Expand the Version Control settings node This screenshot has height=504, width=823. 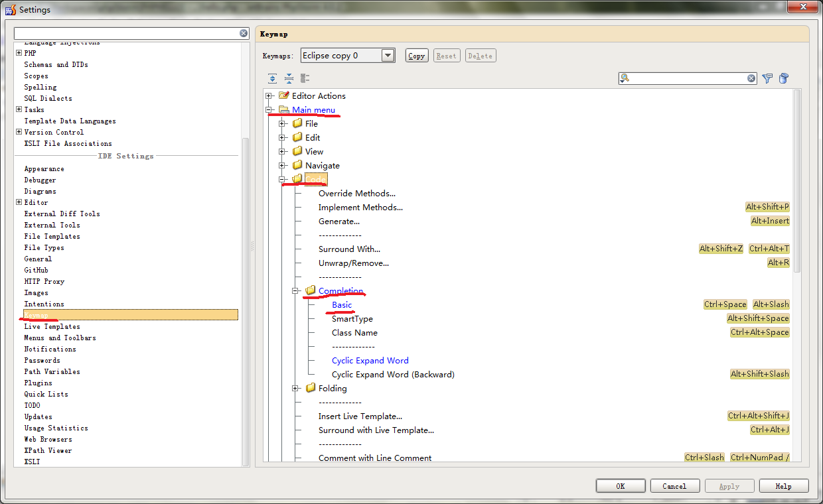pos(19,133)
